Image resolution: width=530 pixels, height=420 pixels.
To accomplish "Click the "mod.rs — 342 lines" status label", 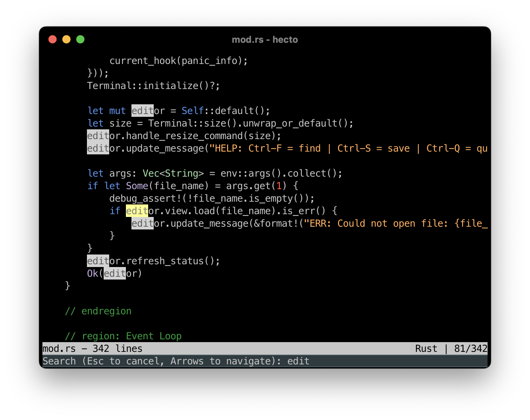I will coord(92,348).
